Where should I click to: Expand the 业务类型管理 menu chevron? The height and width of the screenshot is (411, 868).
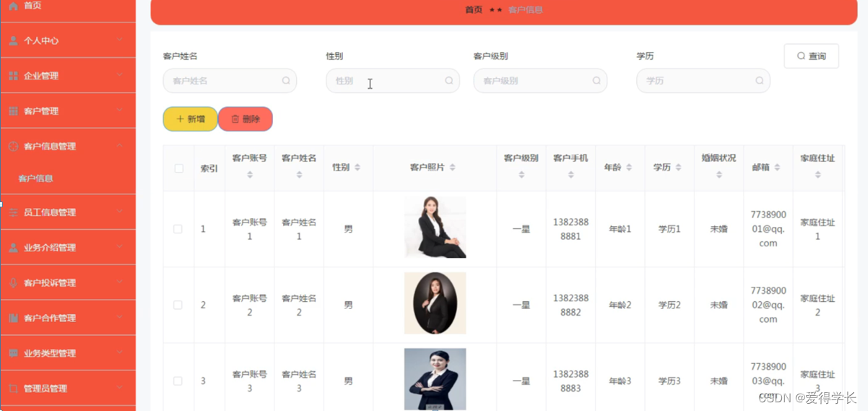coord(120,352)
